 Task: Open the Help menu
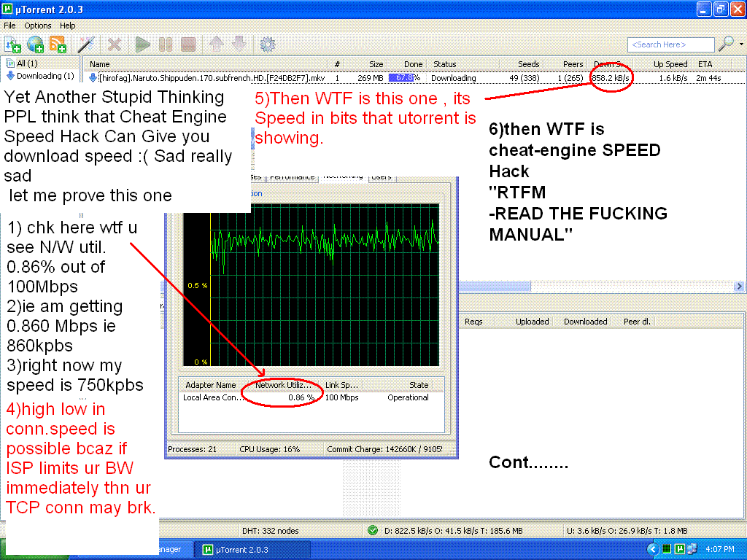tap(68, 26)
